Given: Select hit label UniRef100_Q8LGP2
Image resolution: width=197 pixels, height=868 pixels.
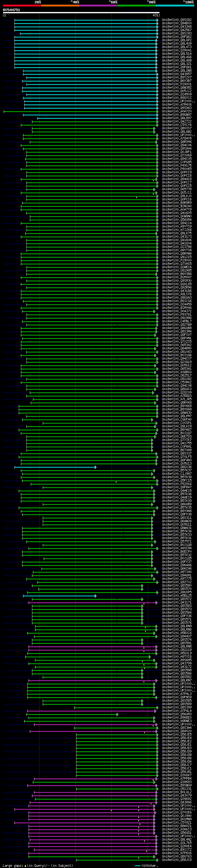Looking at the screenshot, I should coord(177,40).
